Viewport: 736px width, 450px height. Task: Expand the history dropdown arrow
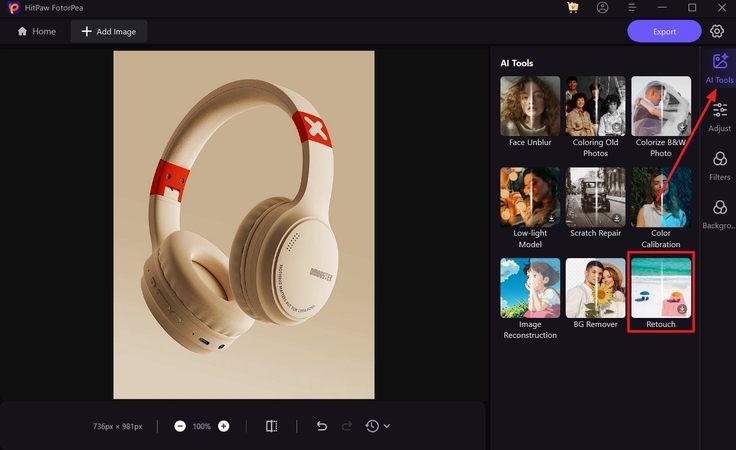tap(386, 426)
